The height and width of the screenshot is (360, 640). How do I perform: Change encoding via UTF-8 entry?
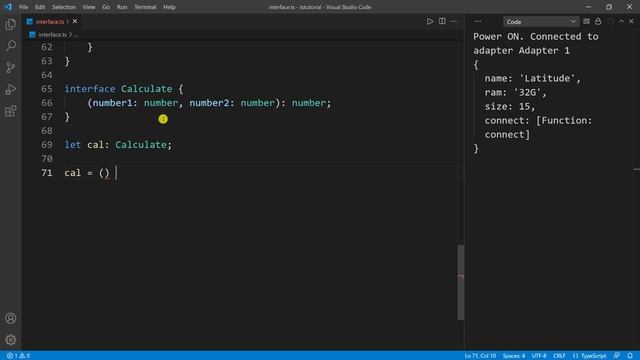pyautogui.click(x=539, y=356)
